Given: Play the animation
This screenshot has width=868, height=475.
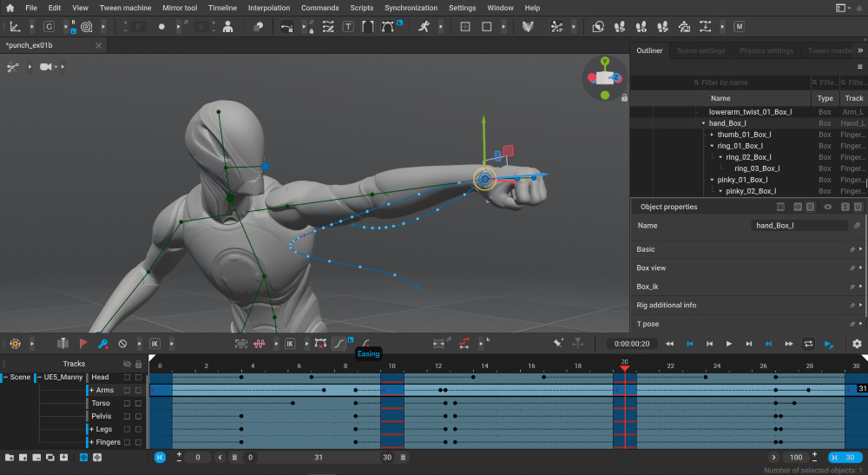Looking at the screenshot, I should [x=729, y=344].
